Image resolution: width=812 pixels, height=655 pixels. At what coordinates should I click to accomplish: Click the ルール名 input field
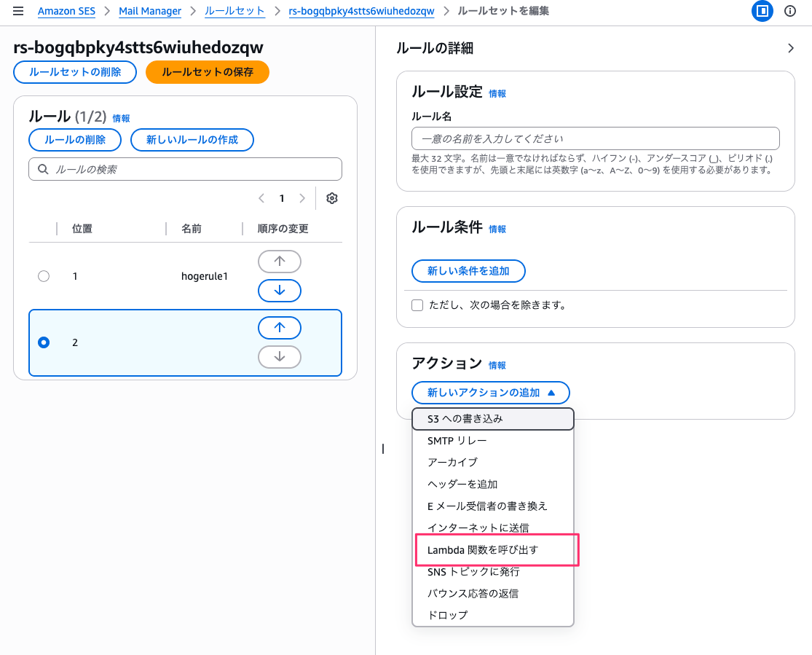click(x=595, y=138)
